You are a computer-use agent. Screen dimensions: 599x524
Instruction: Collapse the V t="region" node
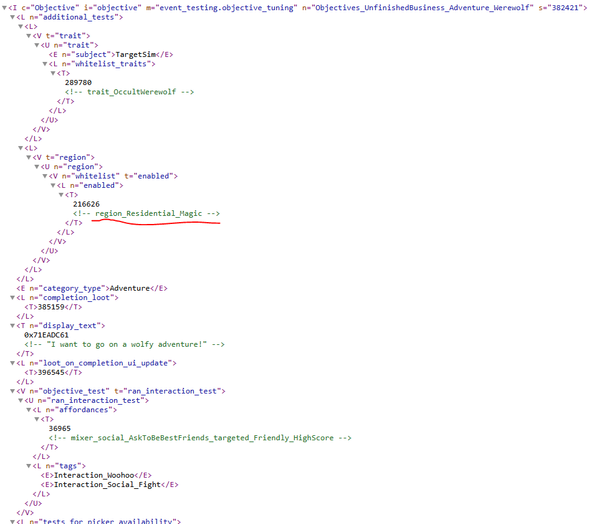point(29,157)
